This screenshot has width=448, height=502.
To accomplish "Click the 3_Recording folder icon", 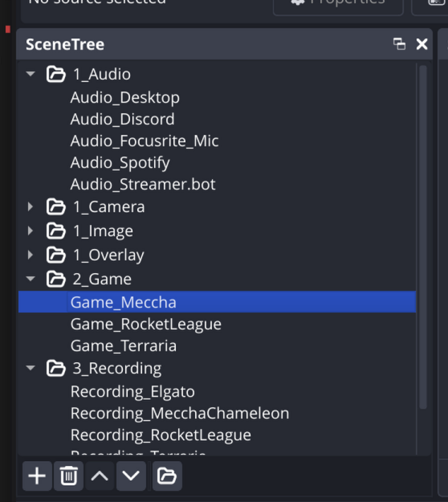I will [56, 368].
